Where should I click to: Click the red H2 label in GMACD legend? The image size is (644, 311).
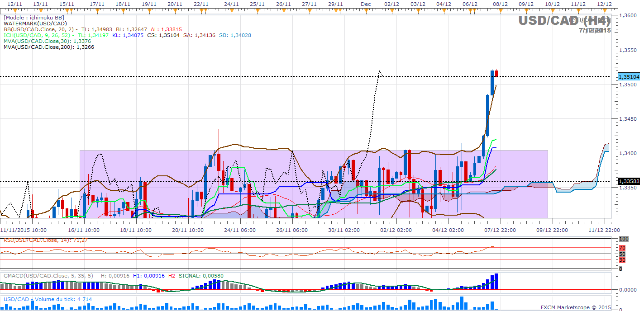(172, 276)
